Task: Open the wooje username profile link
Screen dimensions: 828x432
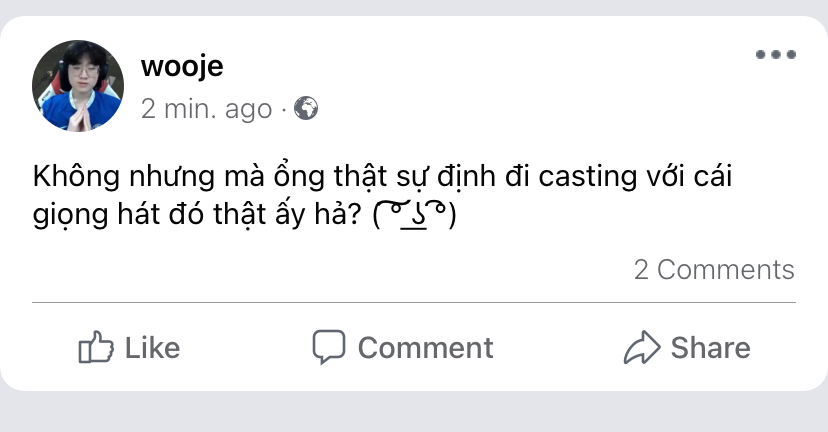Action: [182, 67]
